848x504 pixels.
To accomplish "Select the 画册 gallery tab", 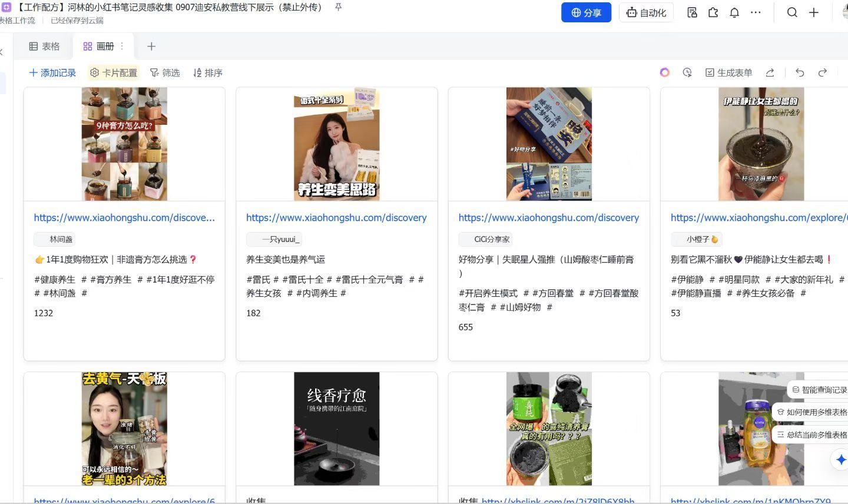I will (99, 46).
